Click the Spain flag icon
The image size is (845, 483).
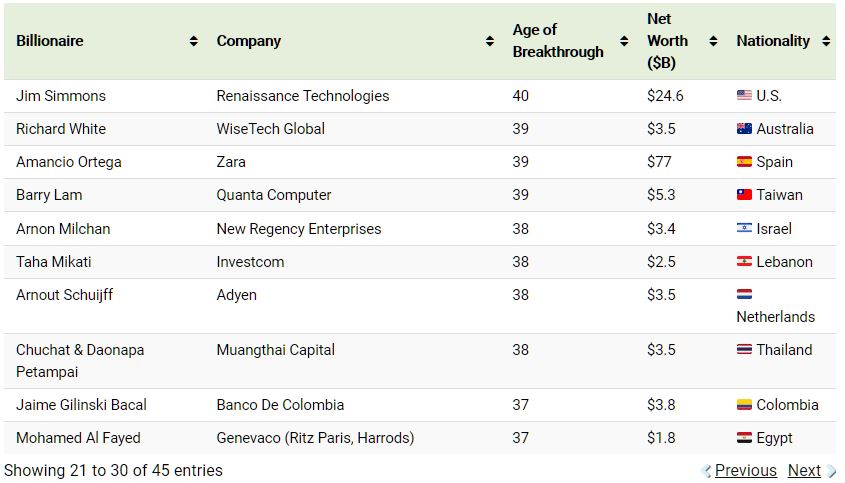744,162
